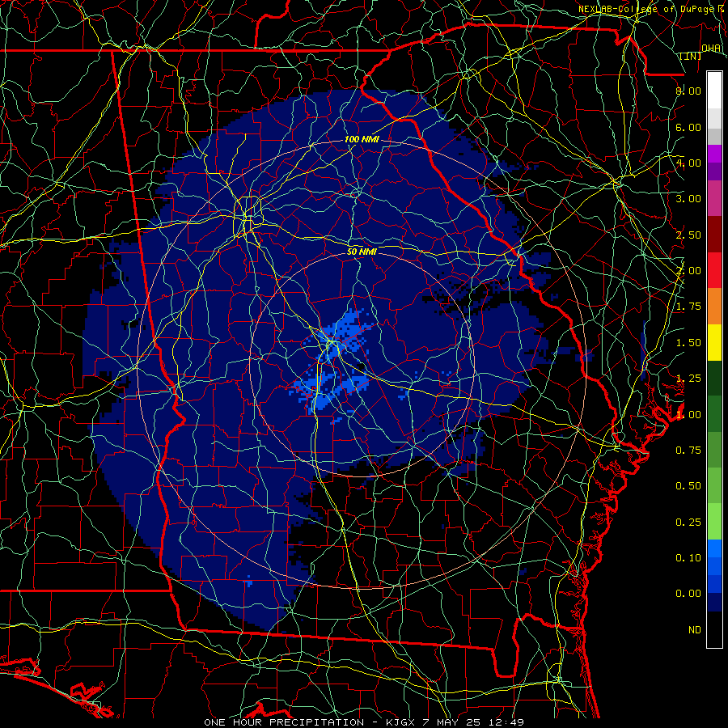Select the dark purple legend swatch
728x728 pixels.
(714, 171)
